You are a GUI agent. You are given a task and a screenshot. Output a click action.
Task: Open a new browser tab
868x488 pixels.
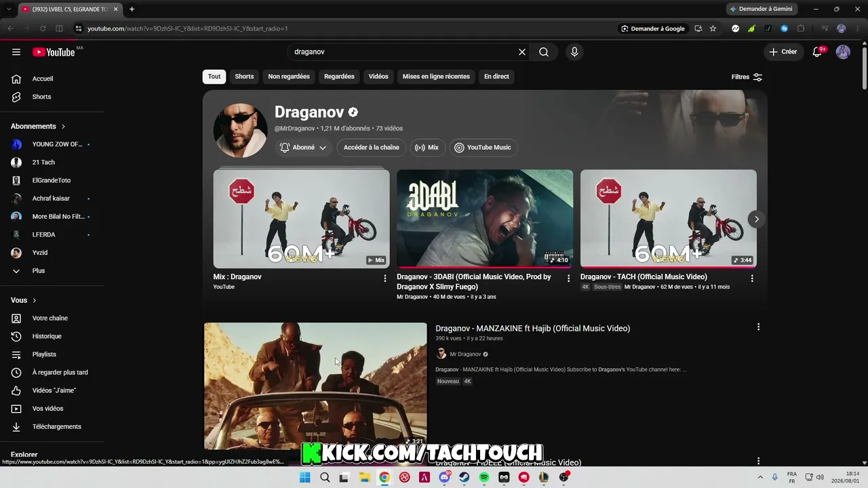pyautogui.click(x=132, y=9)
